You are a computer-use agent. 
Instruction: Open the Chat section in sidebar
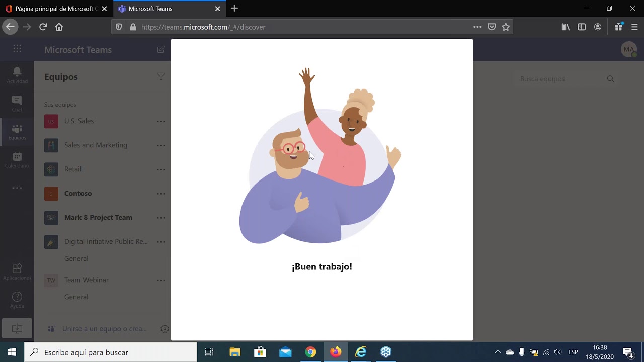[x=17, y=103]
